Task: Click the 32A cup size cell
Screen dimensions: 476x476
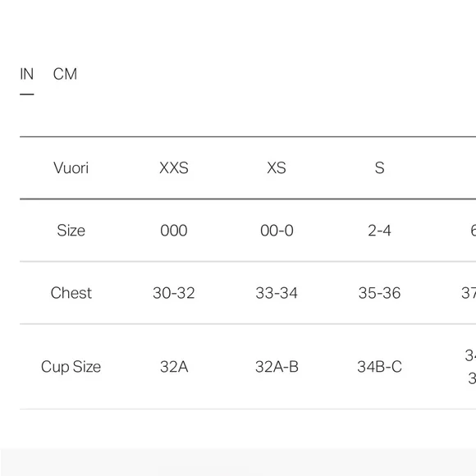Action: pos(174,367)
